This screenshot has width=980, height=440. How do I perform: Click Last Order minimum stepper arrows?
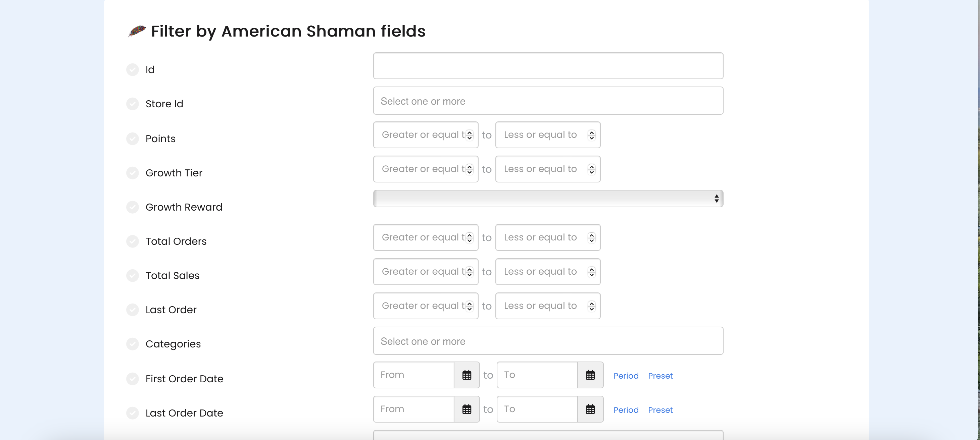pyautogui.click(x=470, y=306)
